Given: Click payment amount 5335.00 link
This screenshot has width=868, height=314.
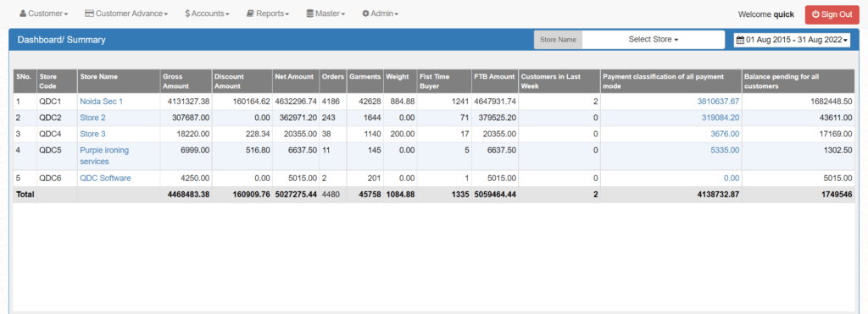Looking at the screenshot, I should [x=725, y=150].
